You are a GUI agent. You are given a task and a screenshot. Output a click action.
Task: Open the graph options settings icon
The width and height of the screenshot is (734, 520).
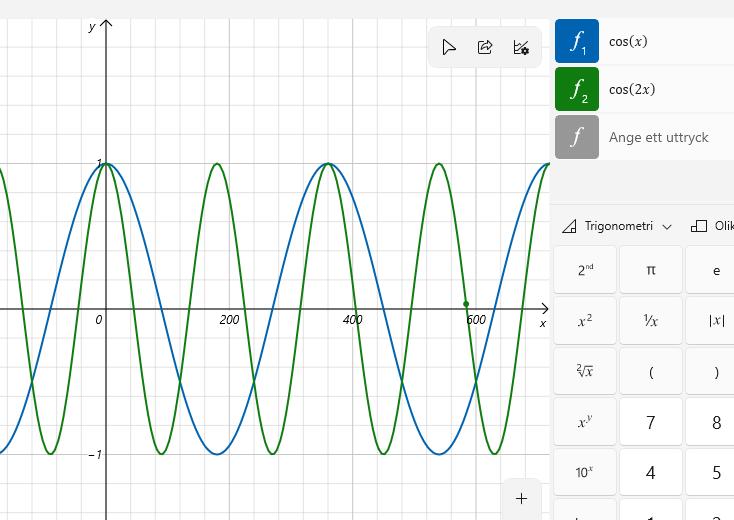[521, 47]
